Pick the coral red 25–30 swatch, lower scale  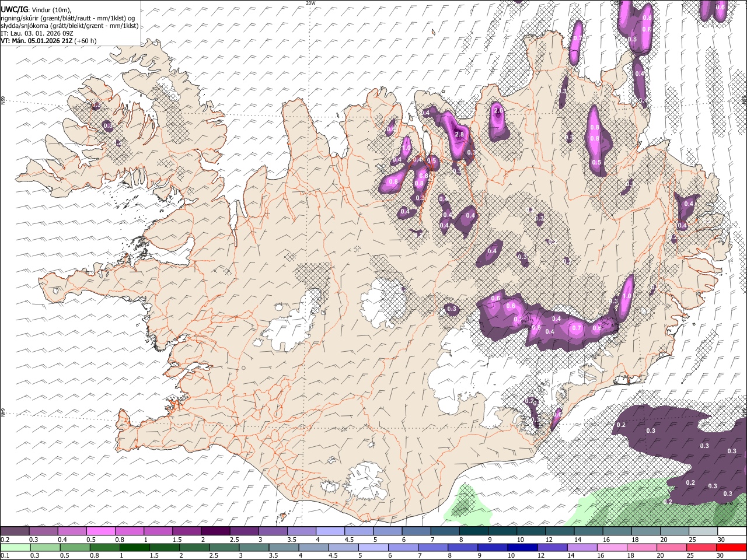(701, 547)
